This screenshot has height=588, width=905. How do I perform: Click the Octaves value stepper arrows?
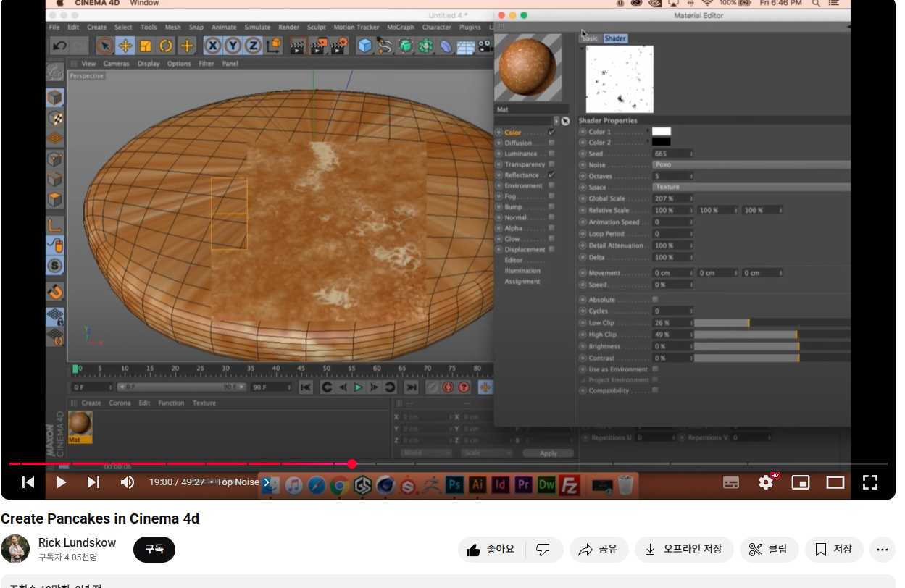691,176
